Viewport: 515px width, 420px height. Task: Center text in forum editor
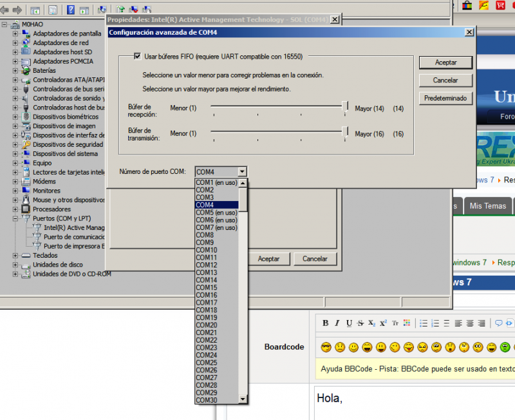[x=470, y=323]
